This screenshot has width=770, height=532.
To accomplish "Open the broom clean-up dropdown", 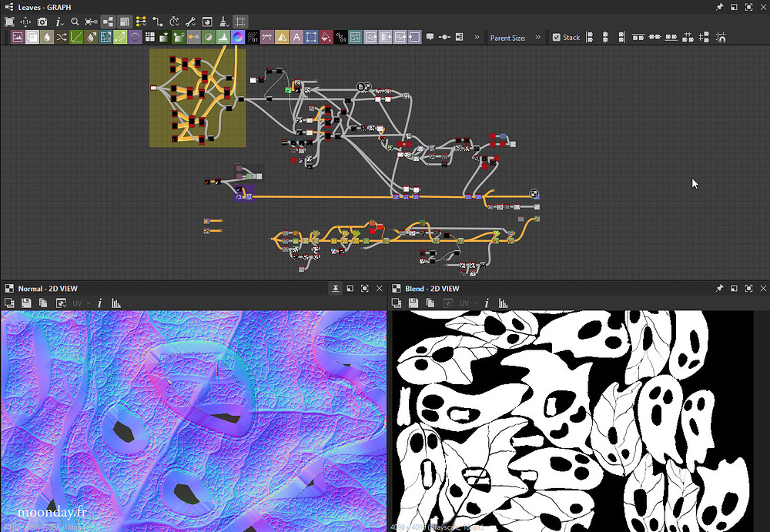I will (223, 22).
